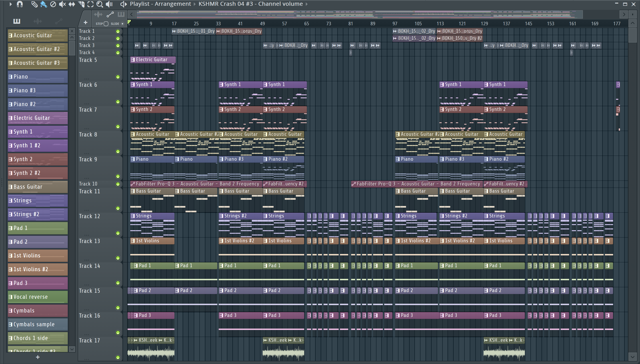Viewport: 640px width, 364px height.
Task: Click the playlist scroll-up arrow at right
Action: [x=632, y=23]
